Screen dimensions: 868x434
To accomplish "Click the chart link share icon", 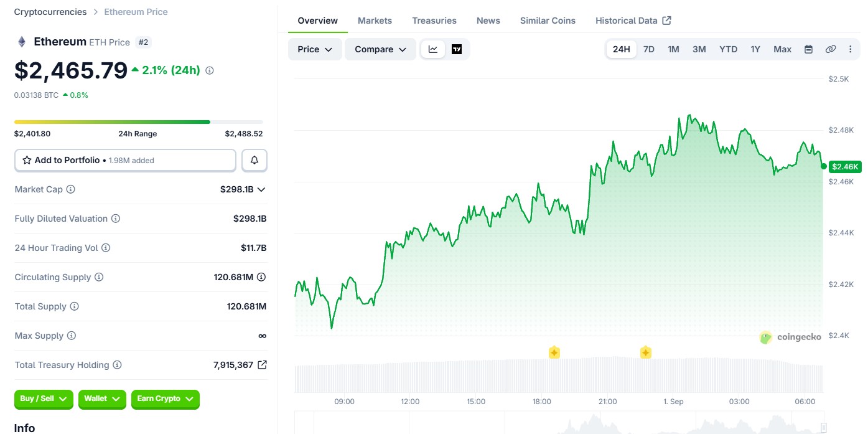I will 831,49.
